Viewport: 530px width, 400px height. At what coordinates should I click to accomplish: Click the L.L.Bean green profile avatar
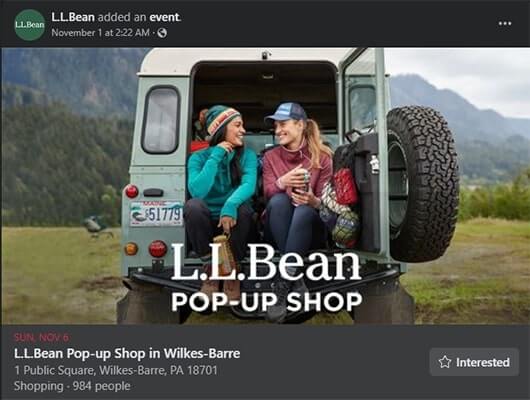[30, 25]
